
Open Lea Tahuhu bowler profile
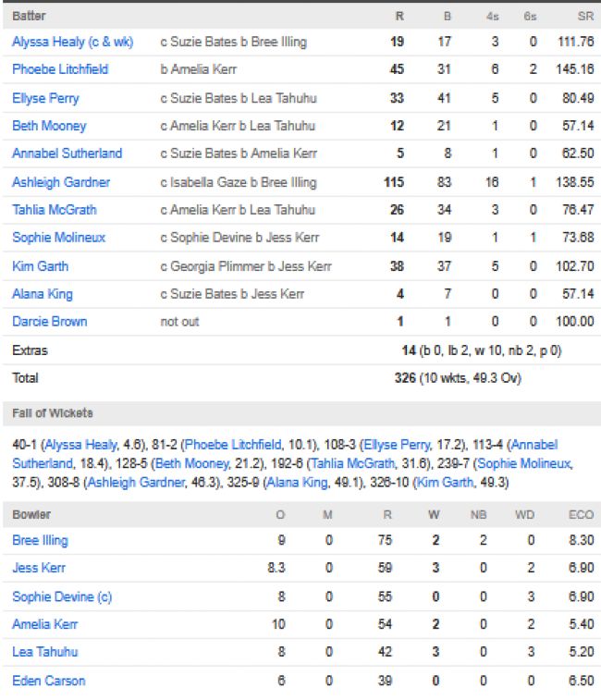point(44,652)
